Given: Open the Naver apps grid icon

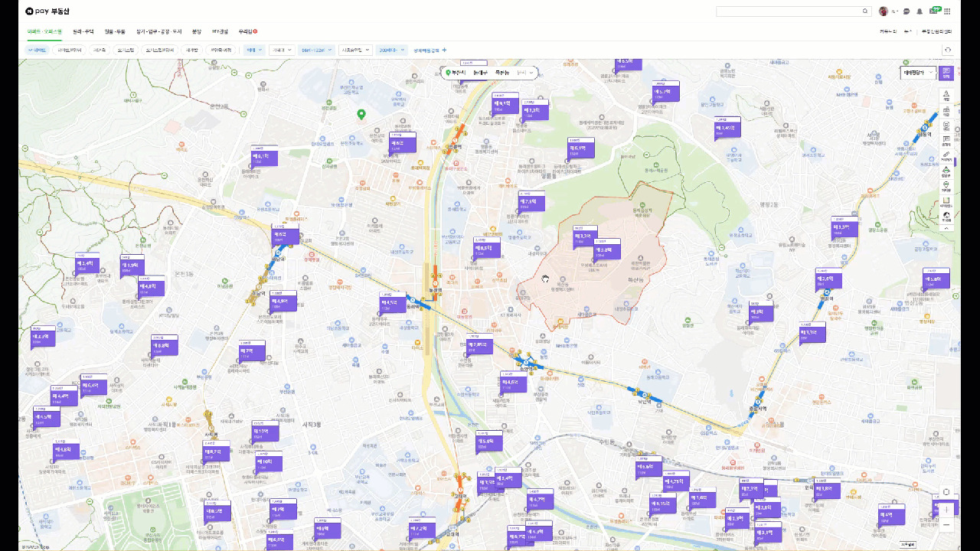Looking at the screenshot, I should (x=947, y=11).
